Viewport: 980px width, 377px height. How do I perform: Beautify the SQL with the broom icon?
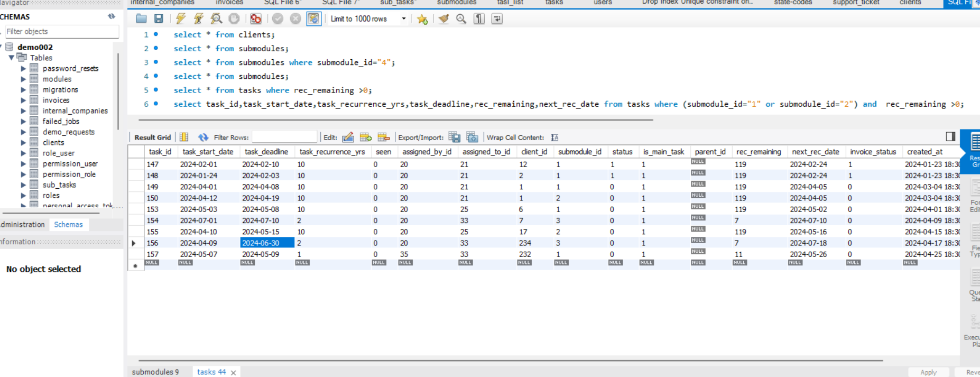pyautogui.click(x=443, y=19)
